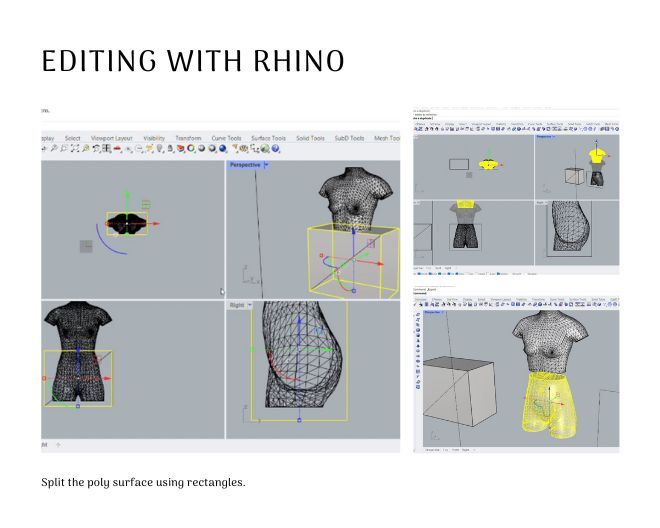
Task: Click Perspective title in top-right screenshot
Action: click(544, 137)
